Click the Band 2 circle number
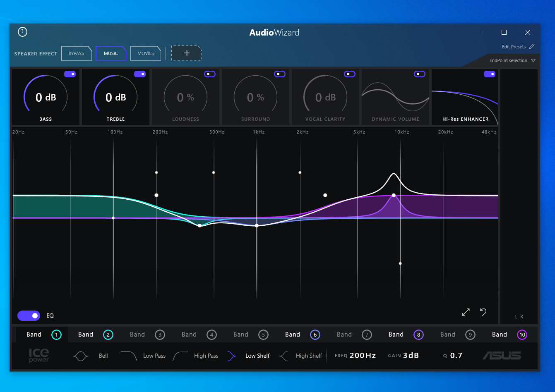 (x=108, y=335)
